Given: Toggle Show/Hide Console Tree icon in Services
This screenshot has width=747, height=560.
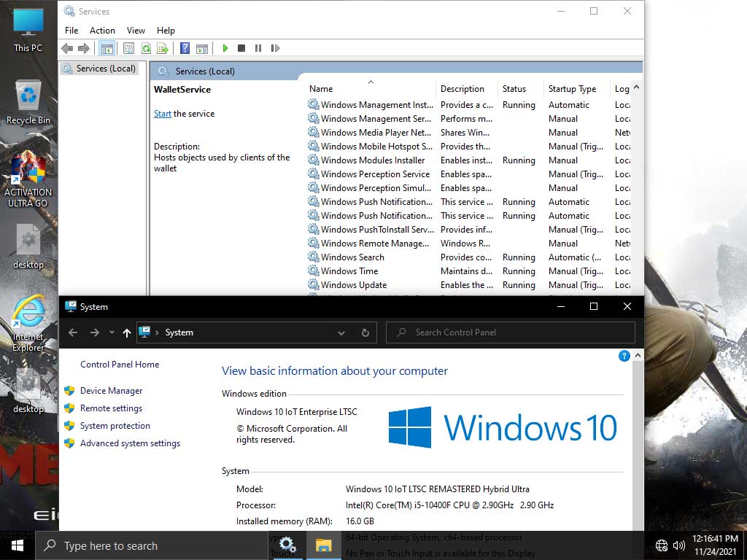Looking at the screenshot, I should click(x=107, y=48).
